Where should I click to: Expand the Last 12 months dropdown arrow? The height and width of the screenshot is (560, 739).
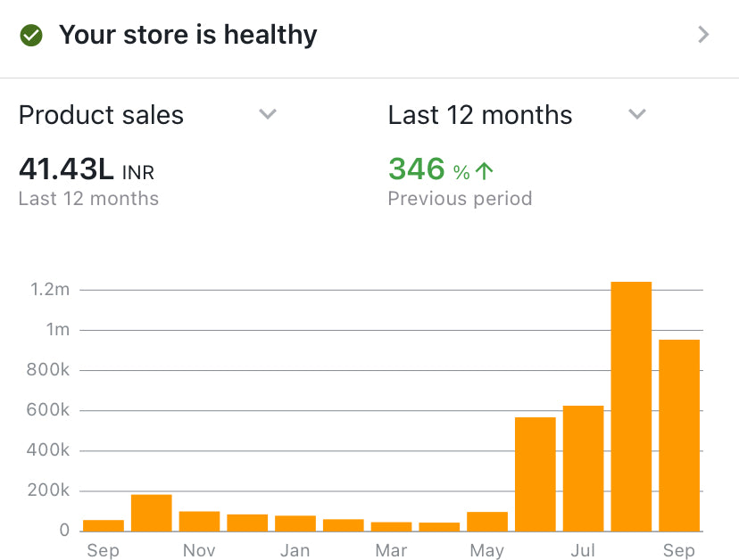point(636,115)
